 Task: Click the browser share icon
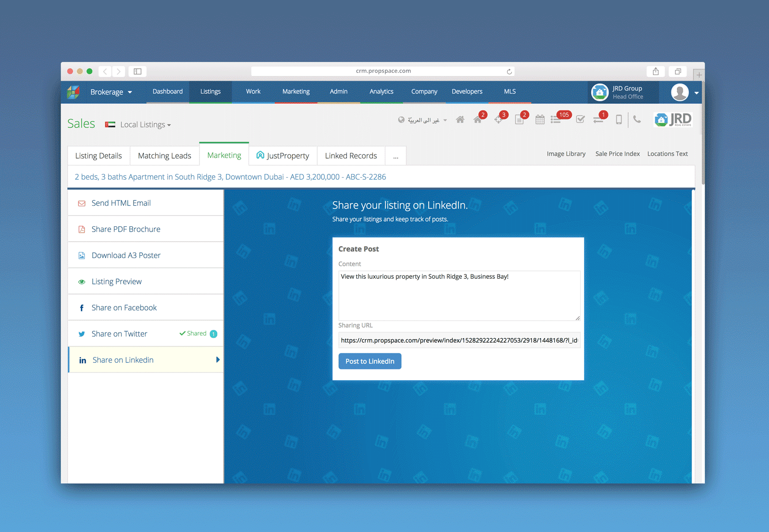tap(656, 72)
